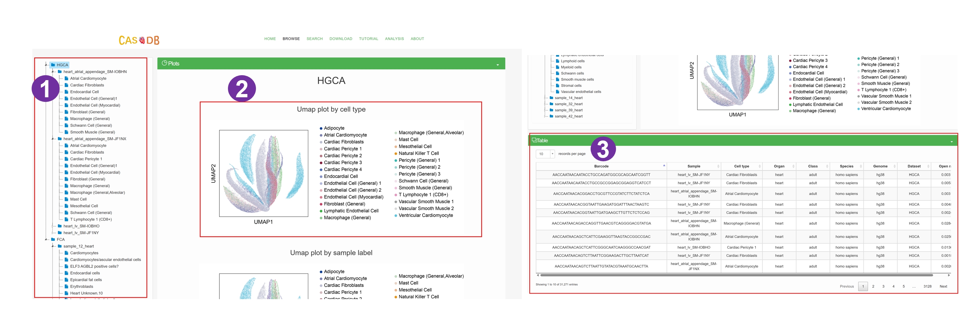Toggle Natural Killer T Cell legend entry

click(x=418, y=153)
